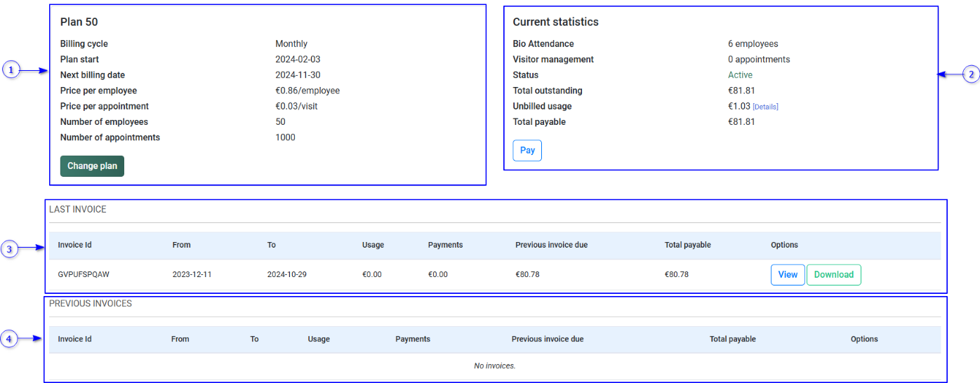The height and width of the screenshot is (383, 980).
Task: Download the last invoice
Action: pos(833,275)
